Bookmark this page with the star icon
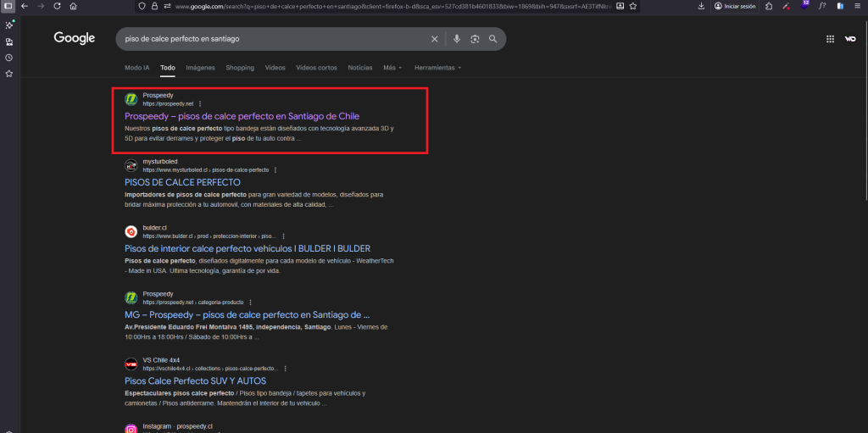 pos(632,6)
